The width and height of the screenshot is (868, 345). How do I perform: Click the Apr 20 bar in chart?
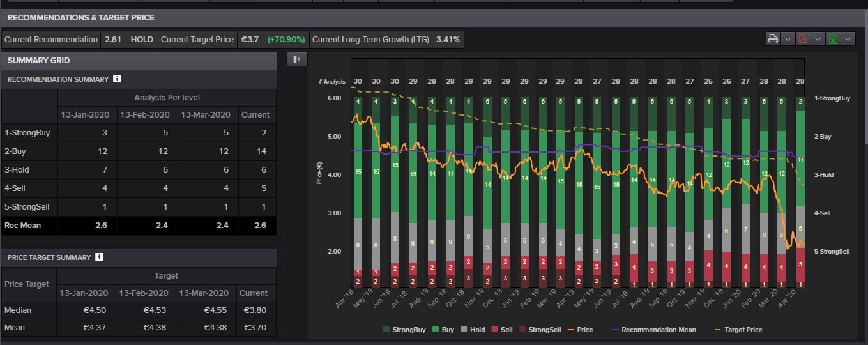pyautogui.click(x=800, y=192)
